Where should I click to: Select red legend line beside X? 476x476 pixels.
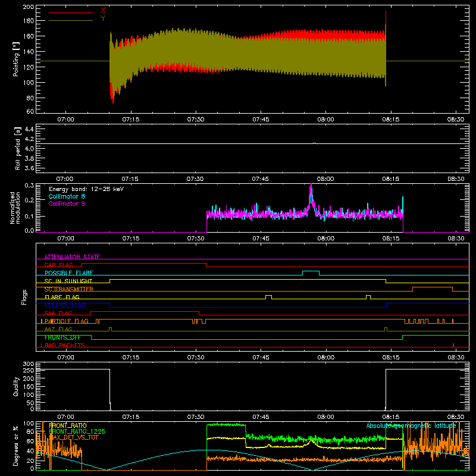pyautogui.click(x=71, y=12)
